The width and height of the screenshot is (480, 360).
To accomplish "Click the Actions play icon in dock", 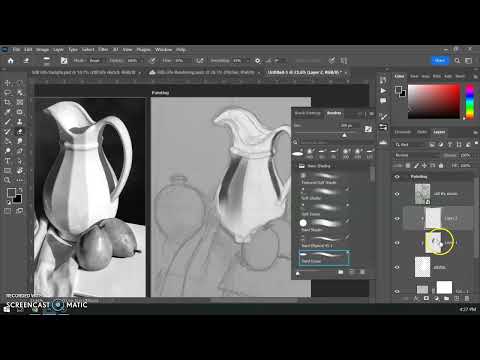I will click(x=383, y=91).
